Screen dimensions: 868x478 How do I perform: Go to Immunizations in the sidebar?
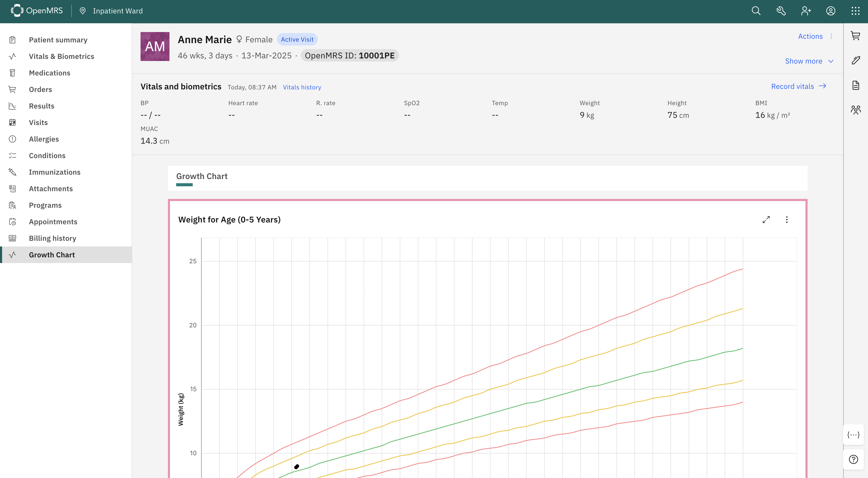pyautogui.click(x=55, y=172)
